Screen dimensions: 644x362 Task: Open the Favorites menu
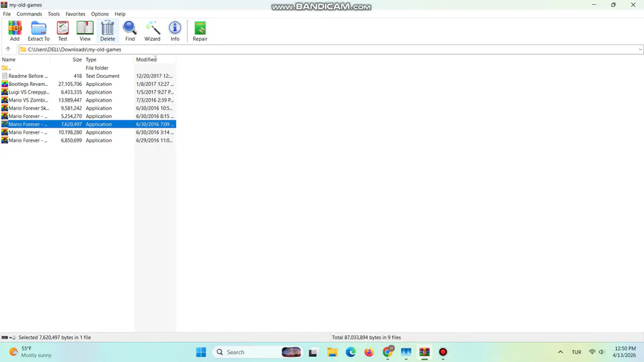76,14
